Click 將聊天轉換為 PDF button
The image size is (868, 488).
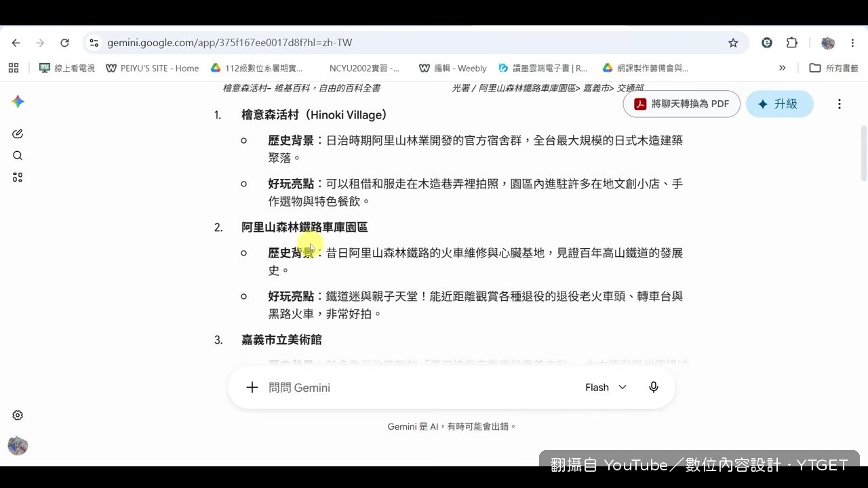pyautogui.click(x=682, y=104)
